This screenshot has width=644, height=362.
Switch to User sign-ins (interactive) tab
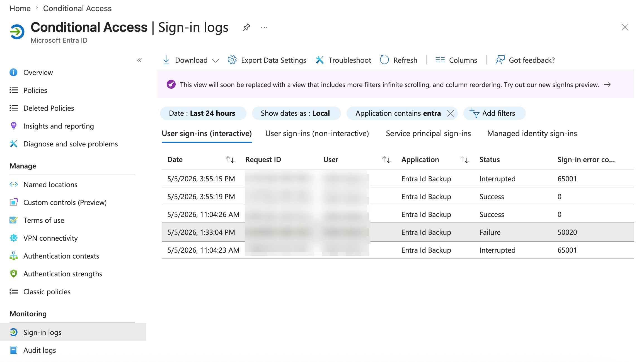207,134
